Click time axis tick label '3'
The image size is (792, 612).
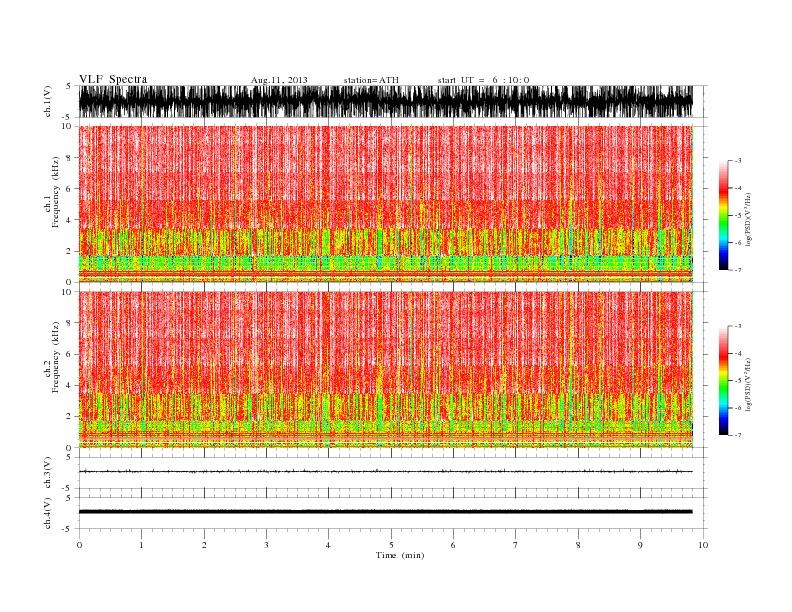click(x=266, y=545)
